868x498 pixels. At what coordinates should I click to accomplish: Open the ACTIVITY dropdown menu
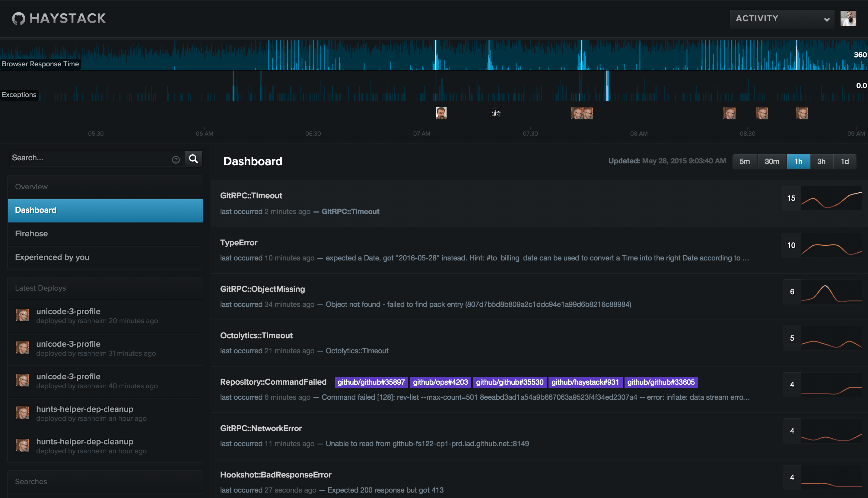782,18
